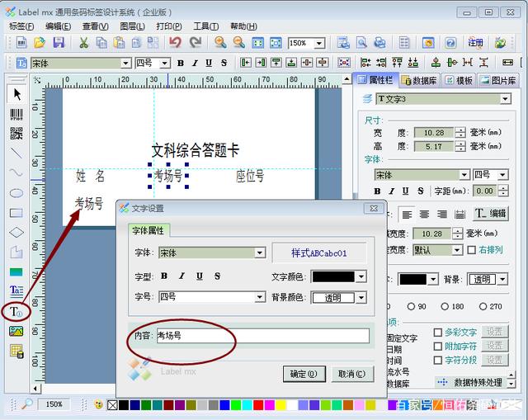Pick the multi-line text tool
528x420 pixels.
[16, 290]
